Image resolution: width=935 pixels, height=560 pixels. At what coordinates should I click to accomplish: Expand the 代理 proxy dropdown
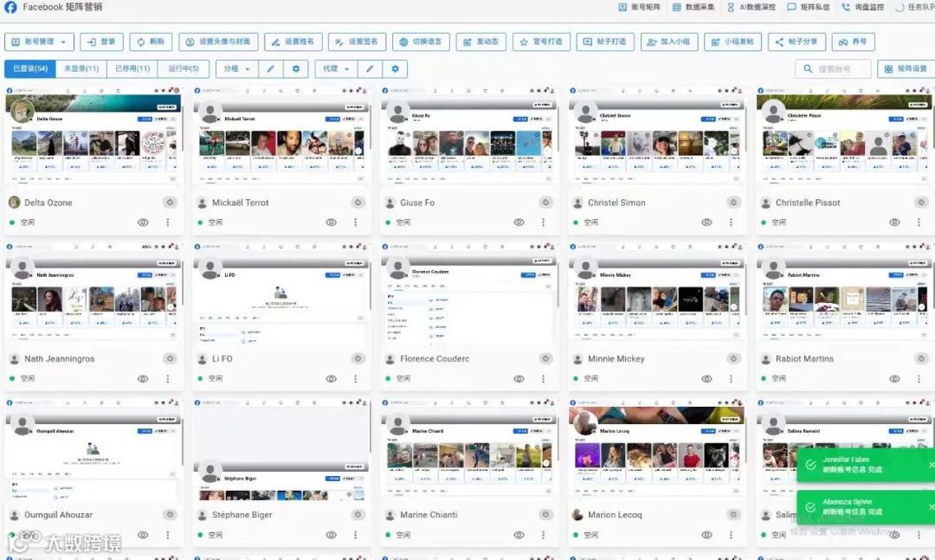click(336, 68)
